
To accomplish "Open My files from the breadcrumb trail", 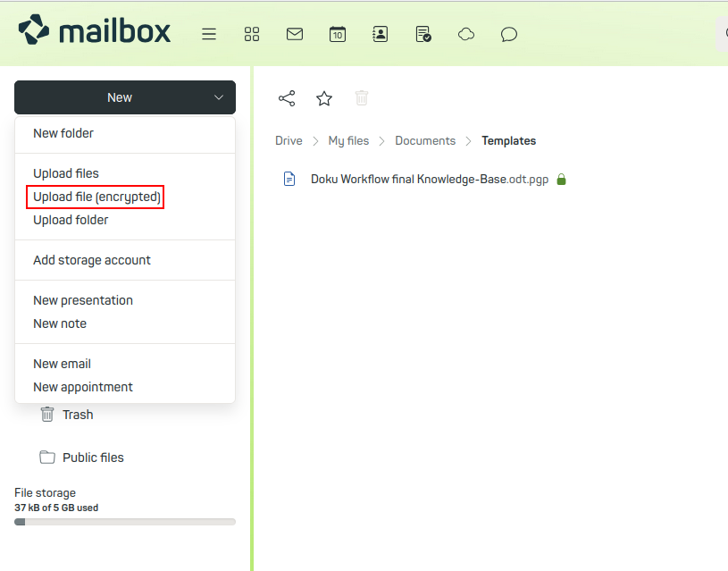I will pyautogui.click(x=348, y=140).
